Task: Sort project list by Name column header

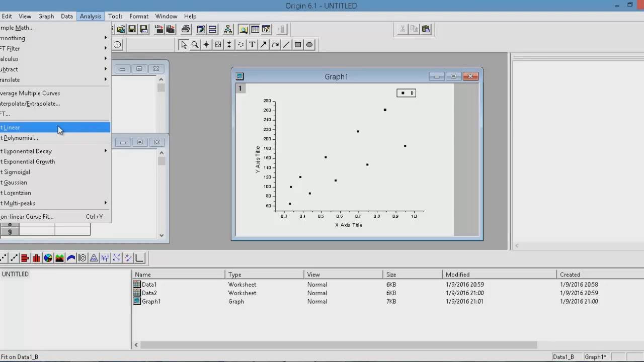Action: coord(178,275)
